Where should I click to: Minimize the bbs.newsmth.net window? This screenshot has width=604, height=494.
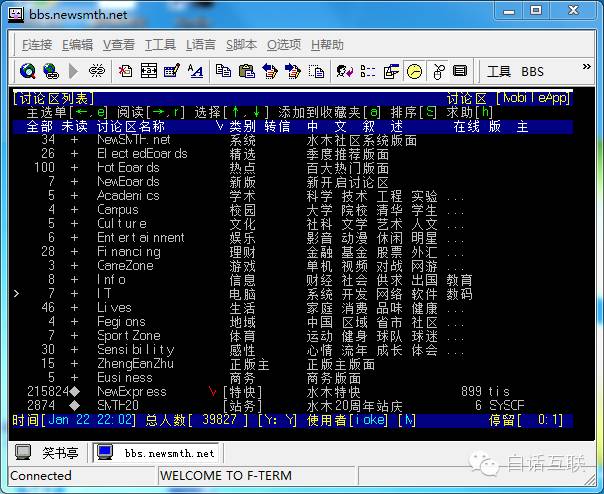[x=509, y=10]
